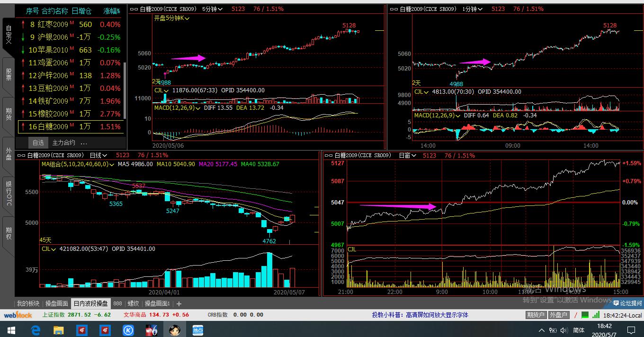Open the 5分钟 period dropdown
644x337 pixels.
click(213, 9)
